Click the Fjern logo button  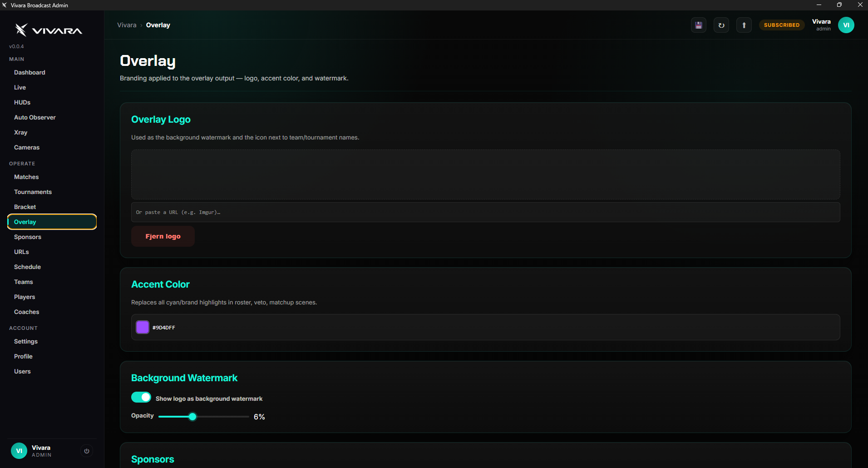163,236
